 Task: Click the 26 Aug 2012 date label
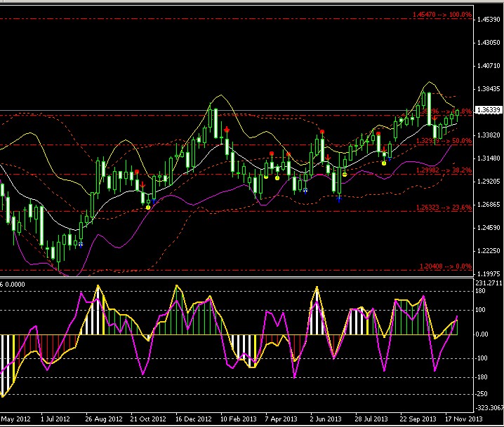(x=104, y=419)
